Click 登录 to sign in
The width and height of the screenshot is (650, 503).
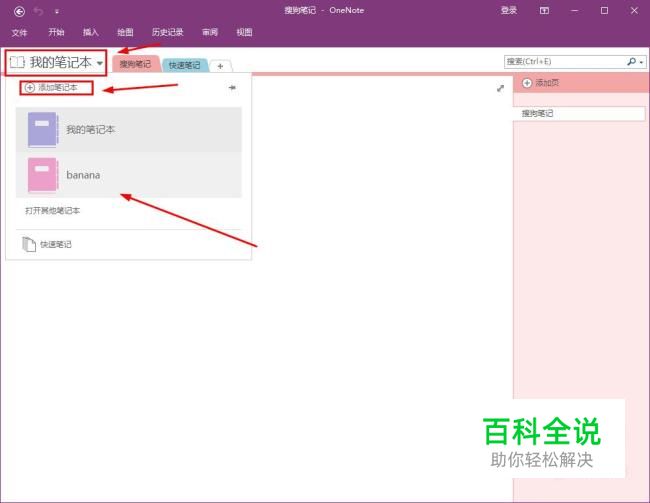pyautogui.click(x=509, y=11)
